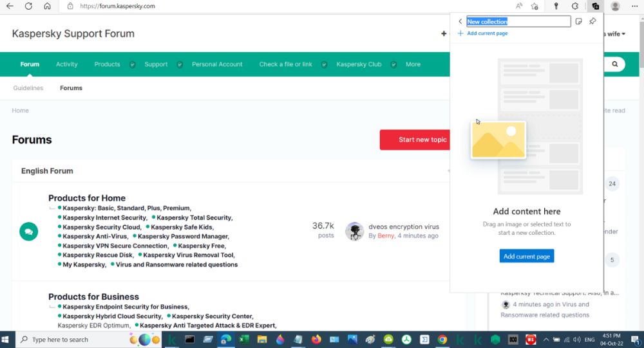
Task: Open Kaspersky Safe Kids subforum
Action: 182,227
